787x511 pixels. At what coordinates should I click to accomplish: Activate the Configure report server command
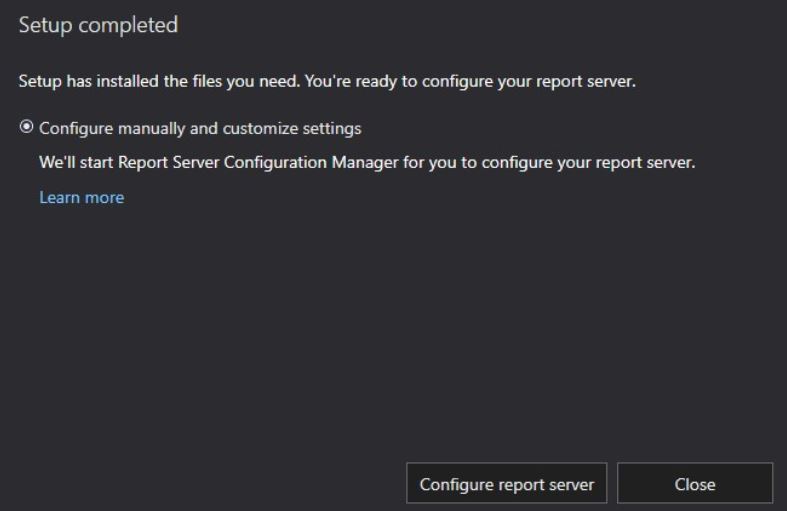tap(506, 483)
